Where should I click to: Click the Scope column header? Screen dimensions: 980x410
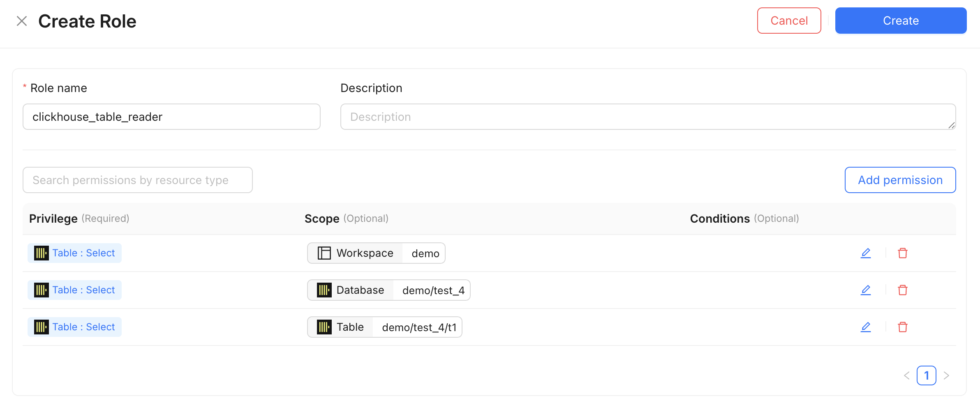(x=322, y=219)
